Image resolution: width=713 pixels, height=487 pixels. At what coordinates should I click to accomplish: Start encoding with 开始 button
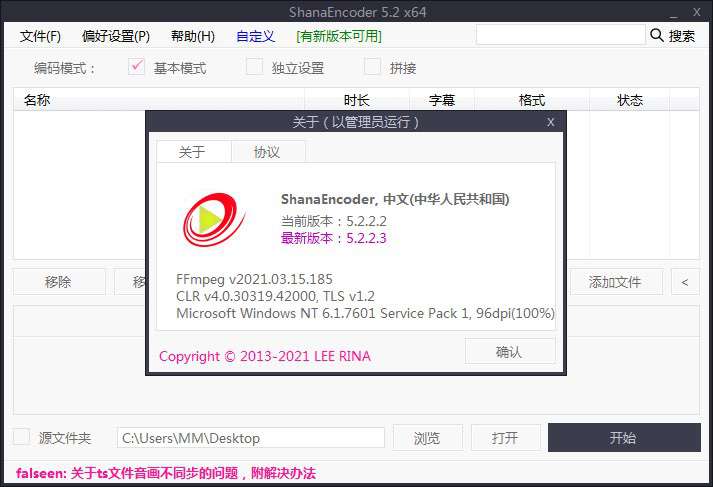click(x=624, y=437)
